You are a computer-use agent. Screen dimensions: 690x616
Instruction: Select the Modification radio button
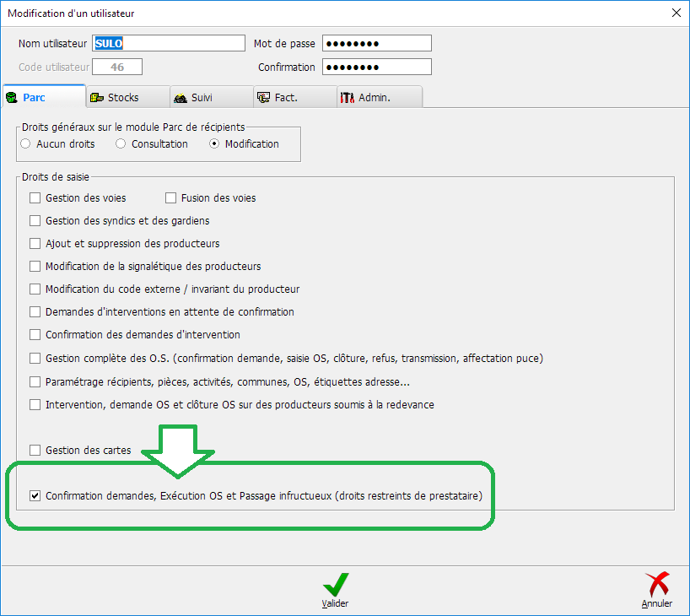[214, 144]
